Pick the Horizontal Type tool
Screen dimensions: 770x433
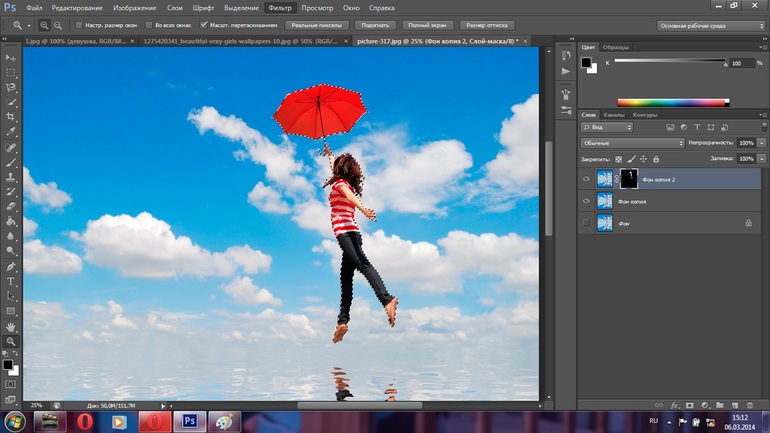click(12, 282)
